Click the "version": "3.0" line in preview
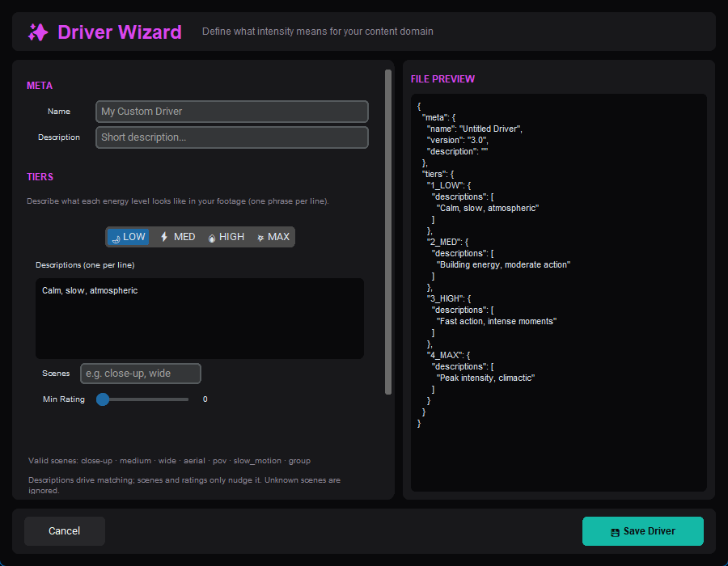The width and height of the screenshot is (728, 566). [457, 140]
